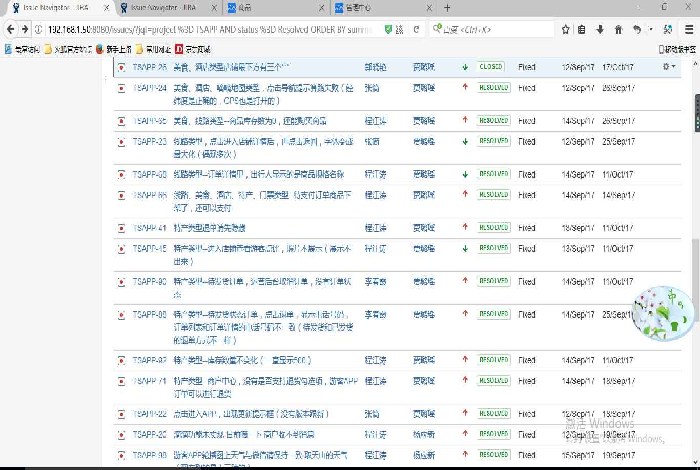Image resolution: width=700 pixels, height=470 pixels.
Task: Click the bug type icon beside TSAPP-71
Action: pyautogui.click(x=121, y=382)
